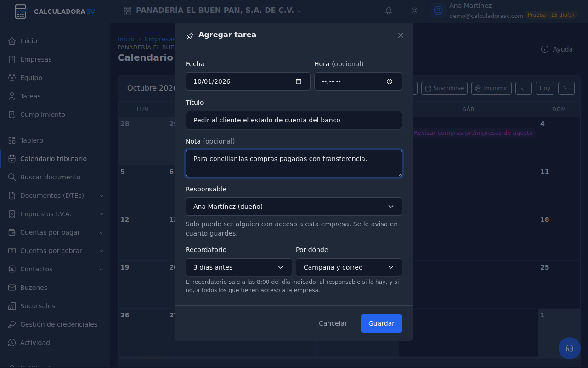Screen dimensions: 588x368
Task: Toggle light/dark theme sun icon
Action: [x=414, y=11]
